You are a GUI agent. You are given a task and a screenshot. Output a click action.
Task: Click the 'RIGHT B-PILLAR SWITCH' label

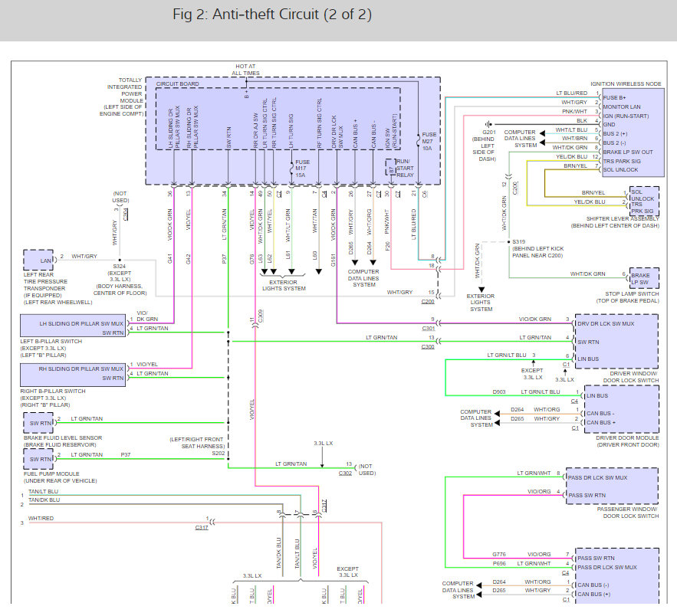click(x=53, y=391)
